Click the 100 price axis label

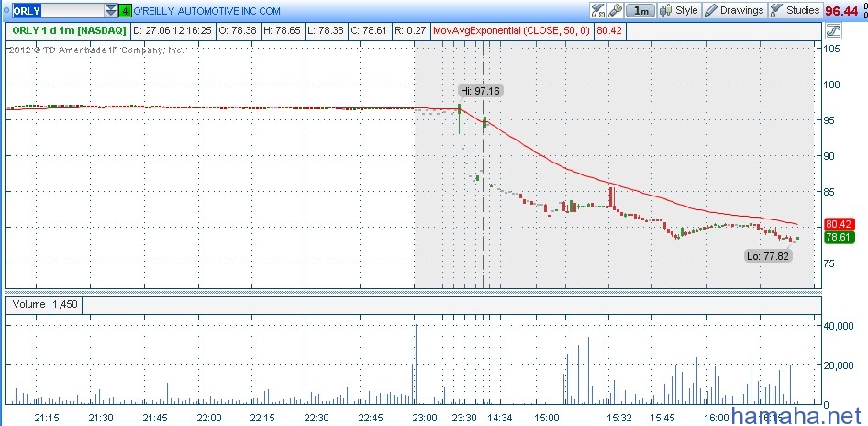[x=833, y=84]
